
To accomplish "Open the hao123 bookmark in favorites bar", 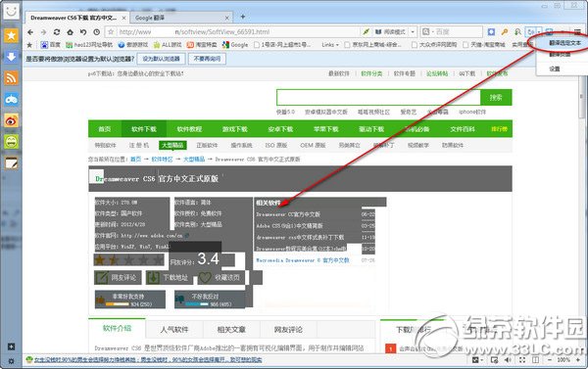I will click(89, 45).
